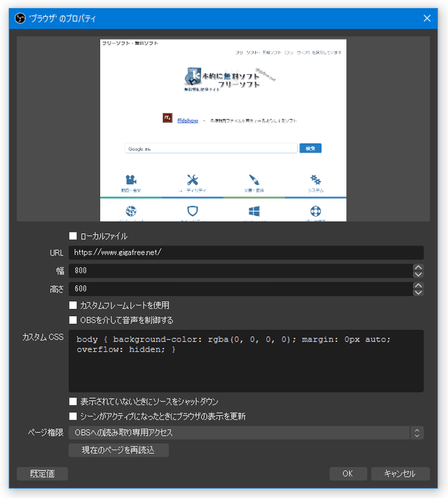Click the Google search box in preview
Viewport: 448px width, 498px height.
click(211, 148)
